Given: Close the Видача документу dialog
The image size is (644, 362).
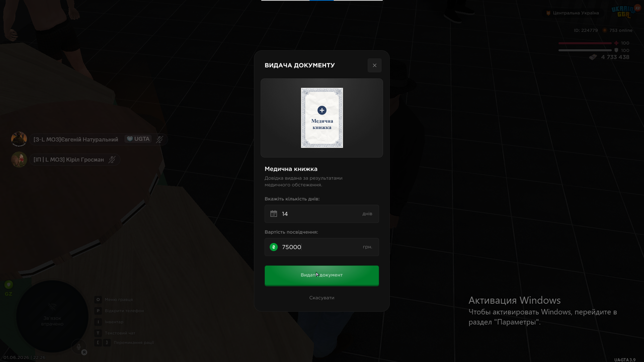Looking at the screenshot, I should [374, 65].
